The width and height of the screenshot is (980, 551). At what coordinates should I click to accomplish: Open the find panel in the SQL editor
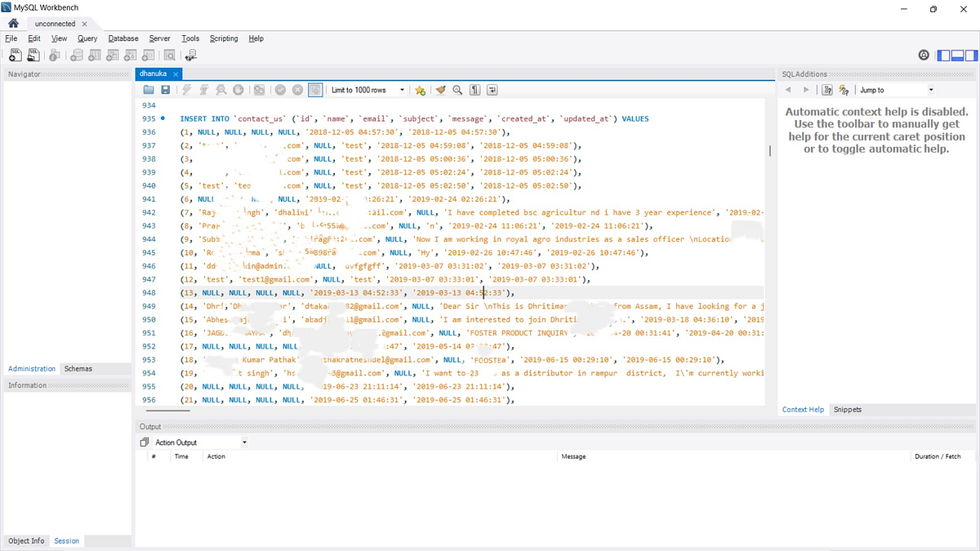coord(457,90)
